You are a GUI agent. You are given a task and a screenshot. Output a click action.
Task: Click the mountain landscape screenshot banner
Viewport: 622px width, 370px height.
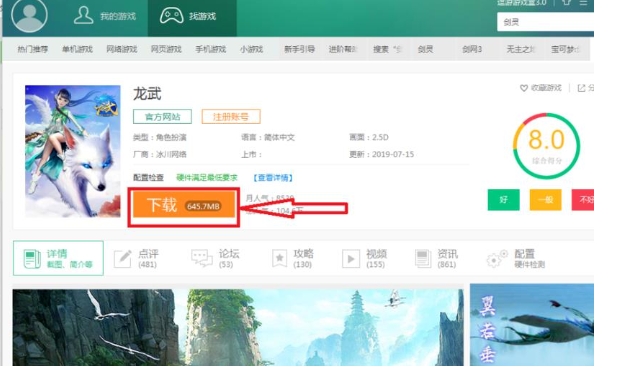click(x=238, y=327)
